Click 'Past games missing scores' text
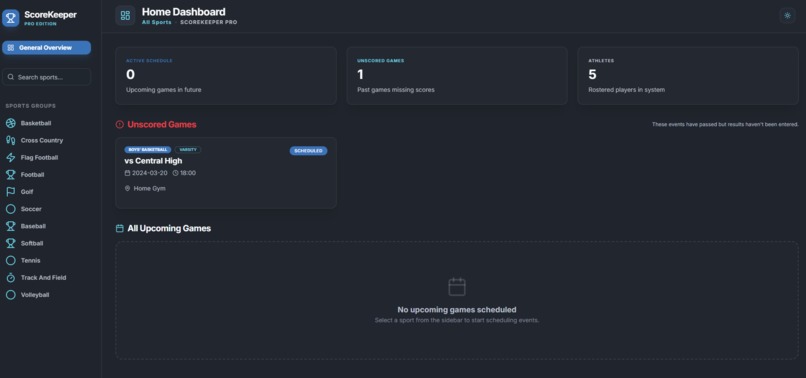The image size is (806, 378). pyautogui.click(x=396, y=90)
